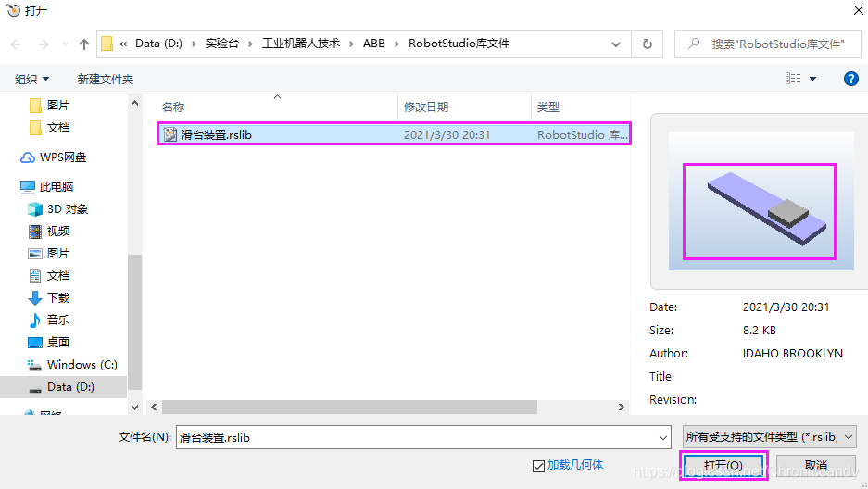868x489 pixels.
Task: Open the help icon
Action: 850,79
